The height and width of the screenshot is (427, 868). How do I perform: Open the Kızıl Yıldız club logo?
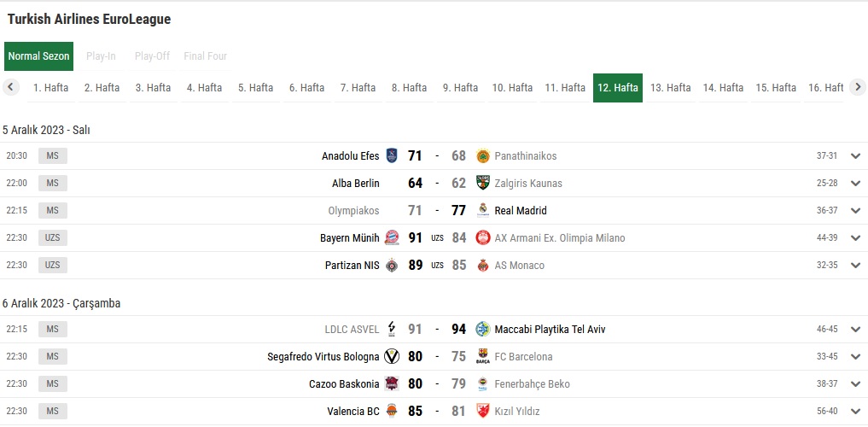pos(483,411)
